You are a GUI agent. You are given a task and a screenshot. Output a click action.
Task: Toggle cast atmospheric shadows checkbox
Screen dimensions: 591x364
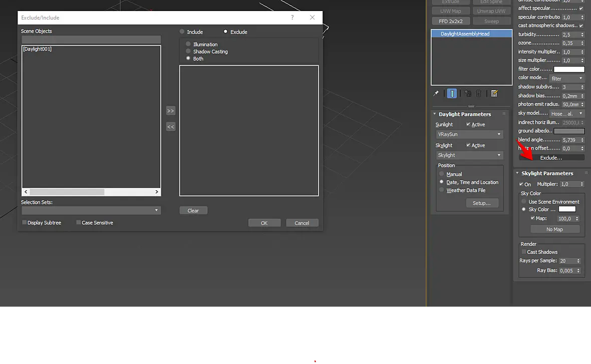pyautogui.click(x=581, y=26)
